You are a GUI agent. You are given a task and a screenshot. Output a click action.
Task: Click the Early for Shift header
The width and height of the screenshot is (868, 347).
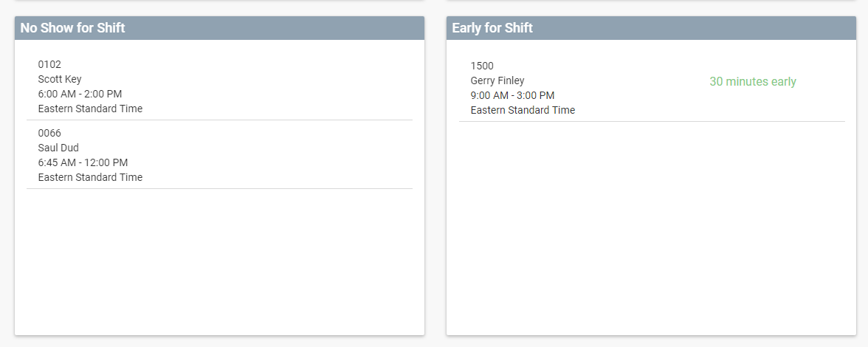click(x=492, y=28)
